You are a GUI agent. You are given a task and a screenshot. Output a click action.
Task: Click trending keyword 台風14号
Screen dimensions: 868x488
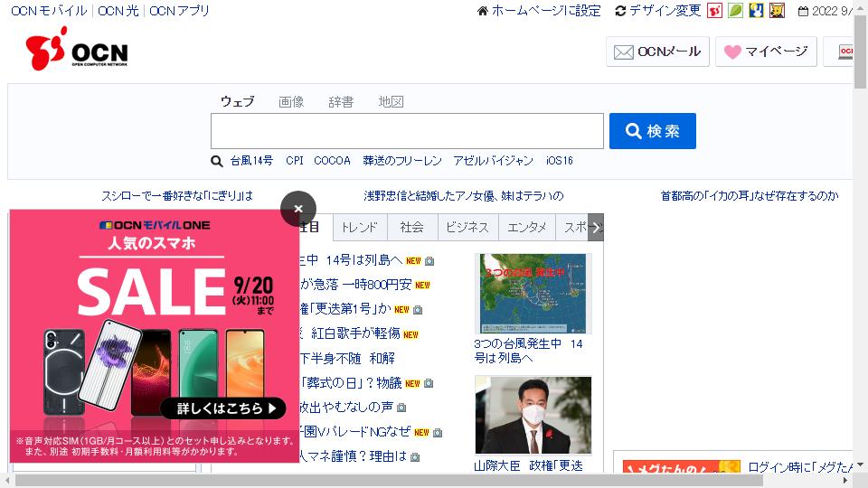click(x=251, y=161)
